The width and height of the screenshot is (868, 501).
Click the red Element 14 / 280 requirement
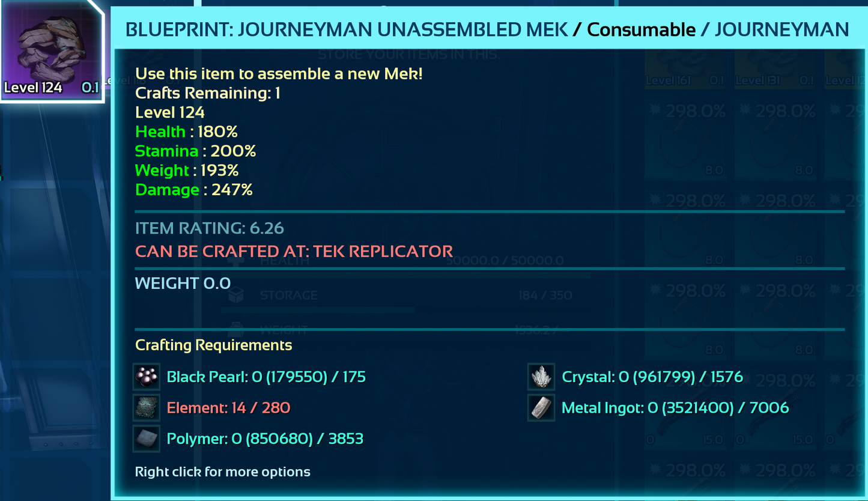(x=228, y=408)
